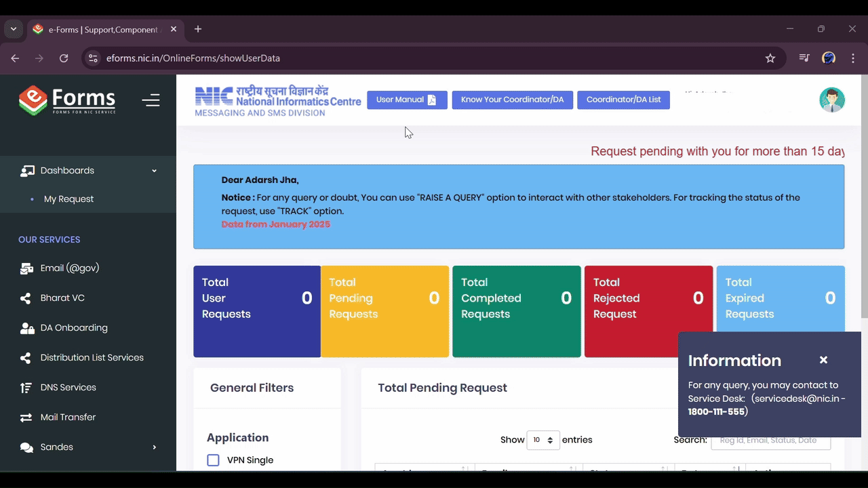Click the Search input field

[770, 440]
